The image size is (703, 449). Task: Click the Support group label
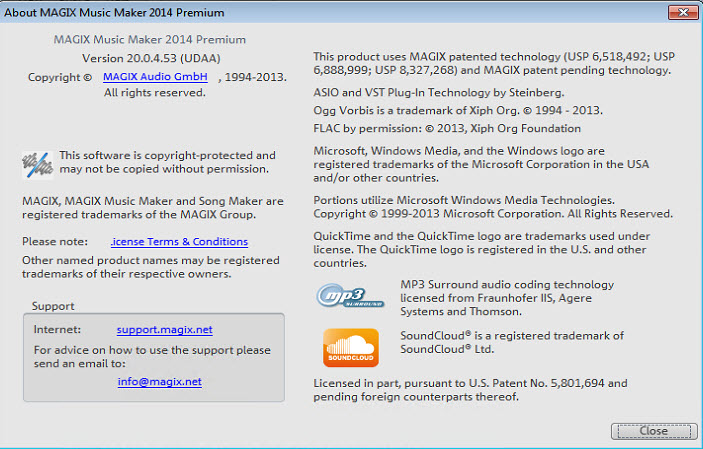[x=53, y=306]
